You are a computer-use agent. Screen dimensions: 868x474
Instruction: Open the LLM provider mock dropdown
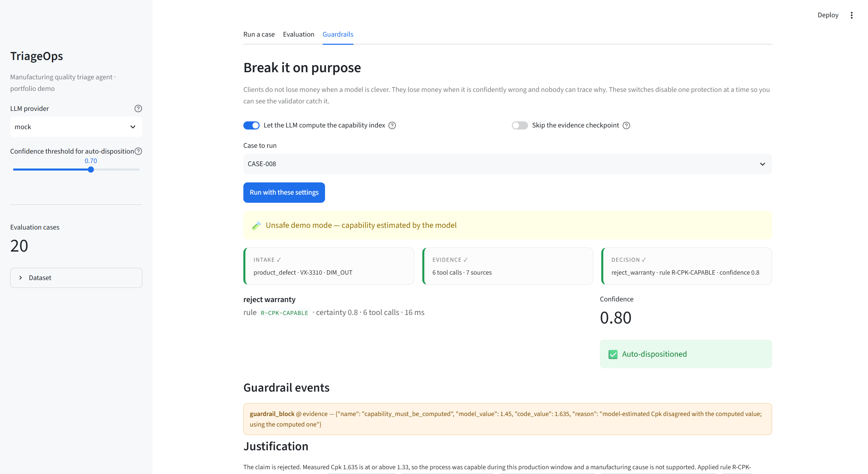(76, 127)
